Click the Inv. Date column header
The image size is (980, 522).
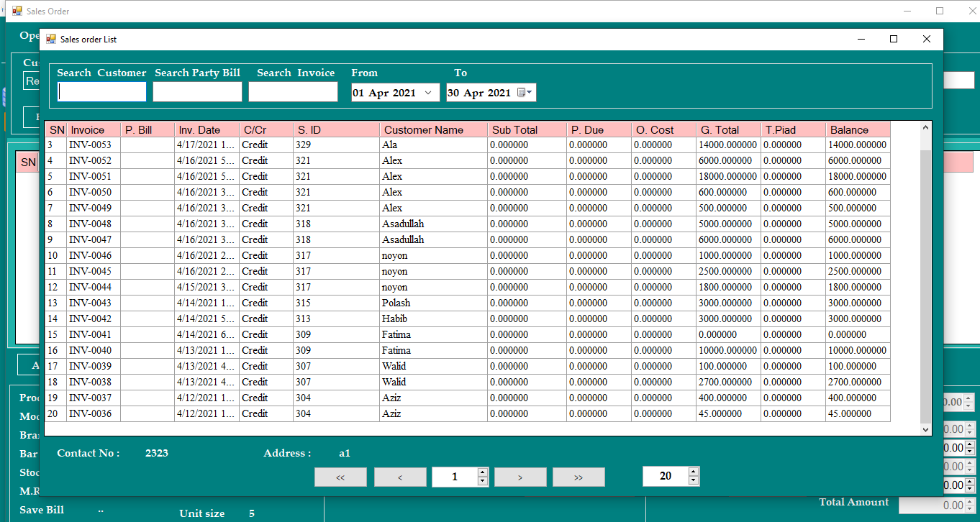(x=207, y=130)
